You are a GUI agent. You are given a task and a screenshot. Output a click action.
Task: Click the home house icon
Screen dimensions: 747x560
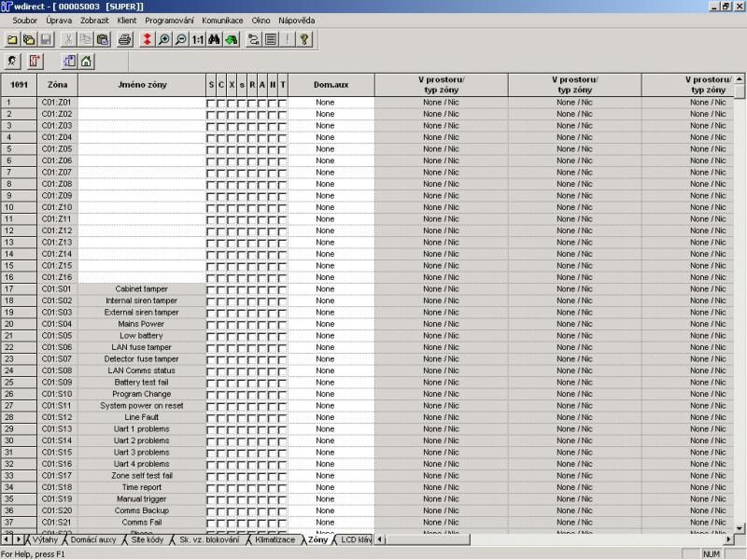tap(86, 62)
